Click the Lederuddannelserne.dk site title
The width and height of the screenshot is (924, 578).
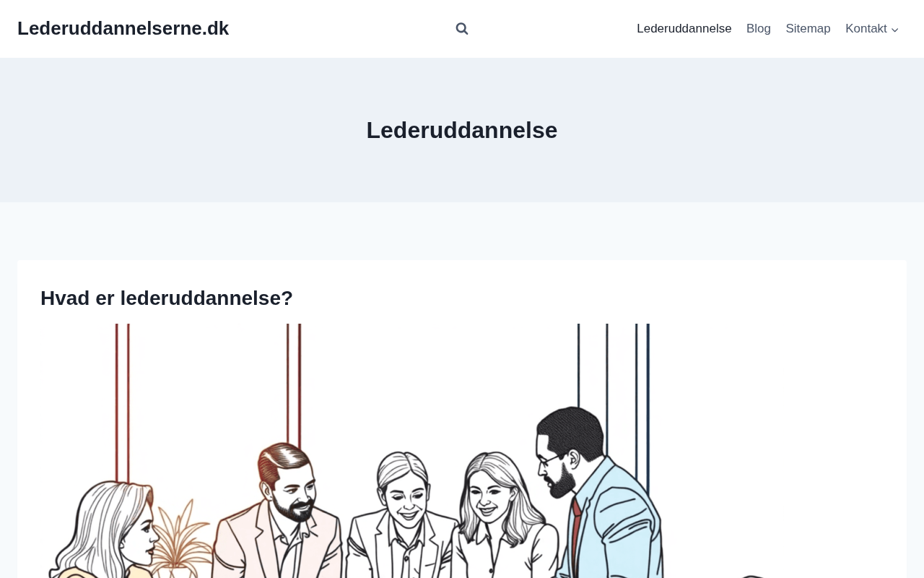123,28
